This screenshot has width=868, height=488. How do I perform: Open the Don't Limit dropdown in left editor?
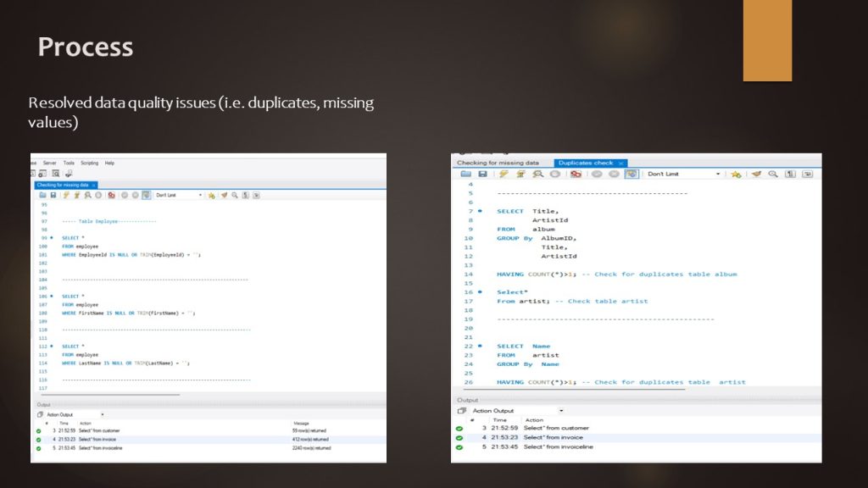[x=201, y=195]
